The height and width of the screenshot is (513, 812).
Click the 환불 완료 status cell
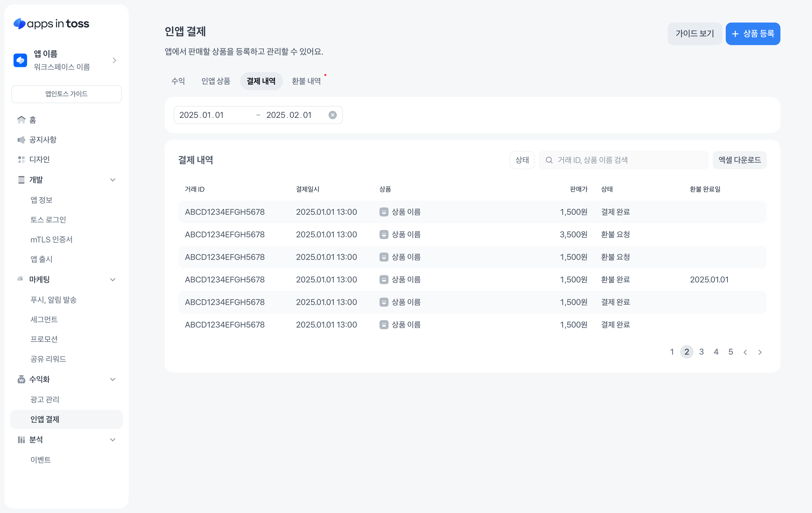click(615, 279)
